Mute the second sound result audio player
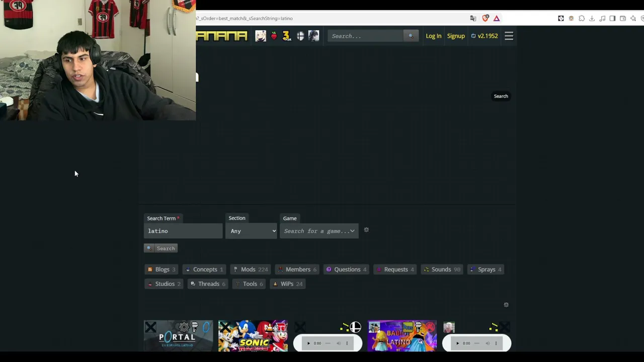This screenshot has width=644, height=362. click(487, 343)
